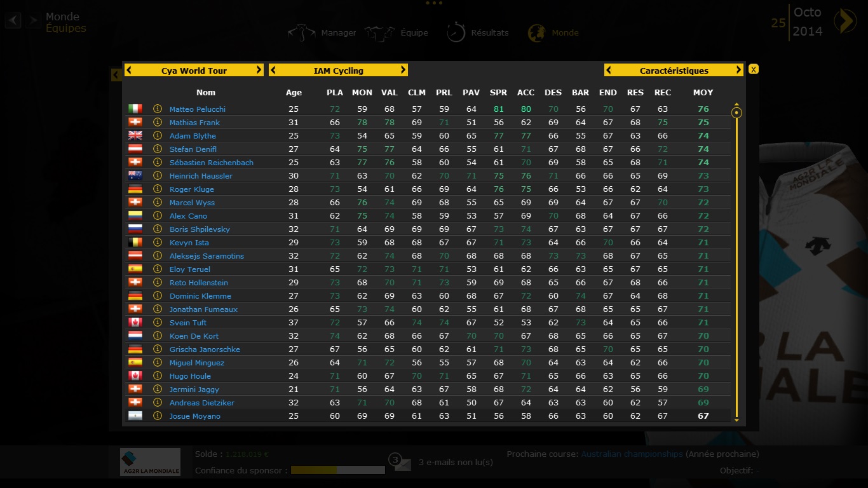Viewport: 868px width, 488px height.
Task: Open info icon for Kevyn Ista
Action: (x=158, y=242)
